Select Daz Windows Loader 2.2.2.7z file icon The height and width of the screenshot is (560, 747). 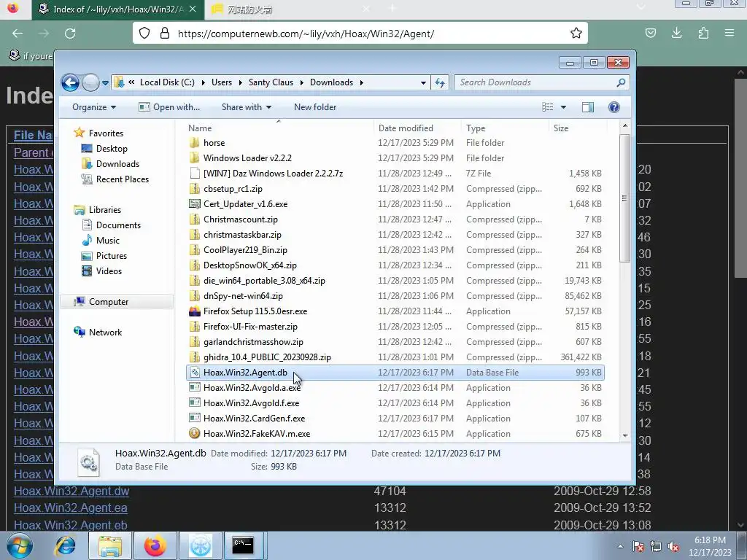point(194,174)
